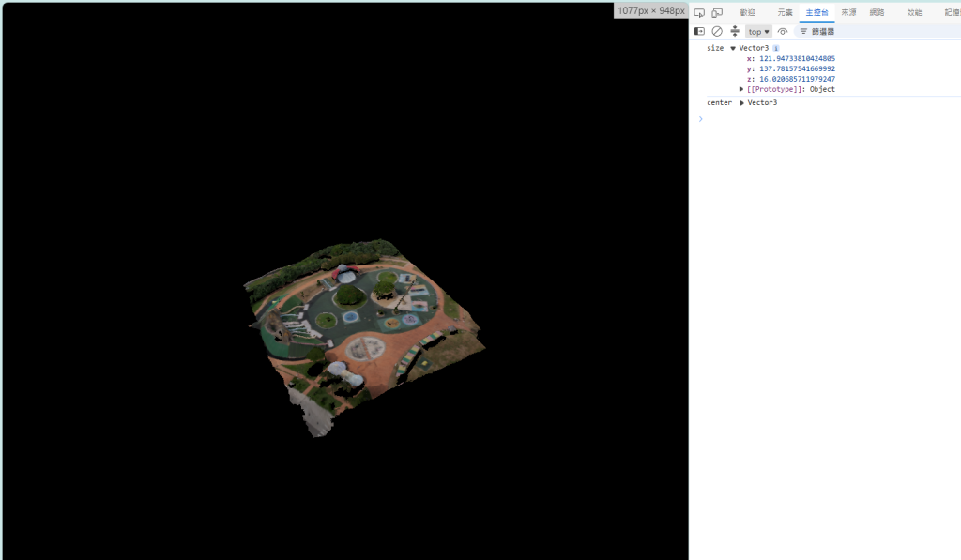Toggle the device emulation icon
The width and height of the screenshot is (961, 560).
[717, 13]
